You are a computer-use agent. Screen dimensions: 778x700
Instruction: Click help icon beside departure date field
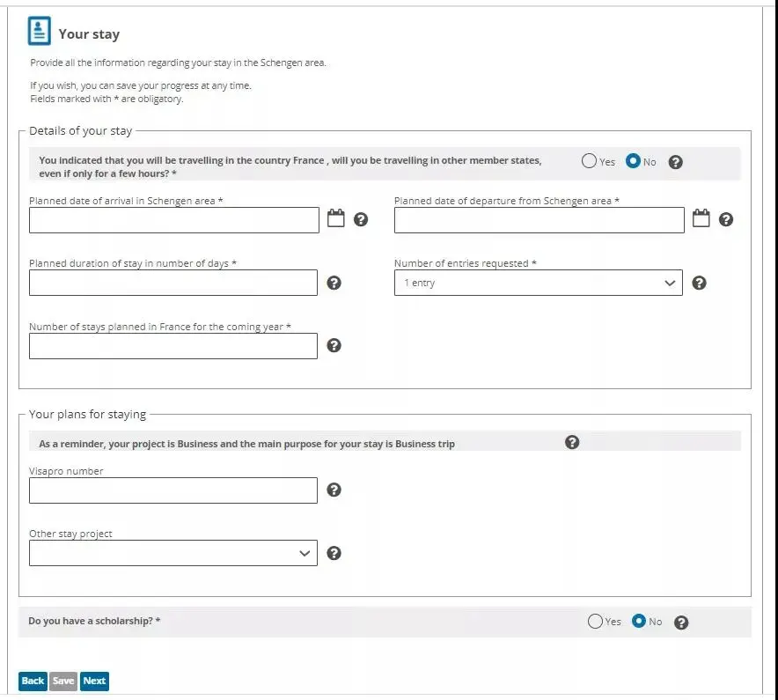pyautogui.click(x=726, y=219)
